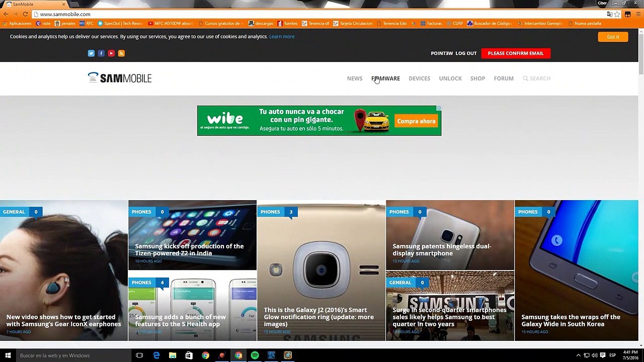Click the Windows search box on taskbar
Screen dimensions: 644x362
(x=73, y=355)
